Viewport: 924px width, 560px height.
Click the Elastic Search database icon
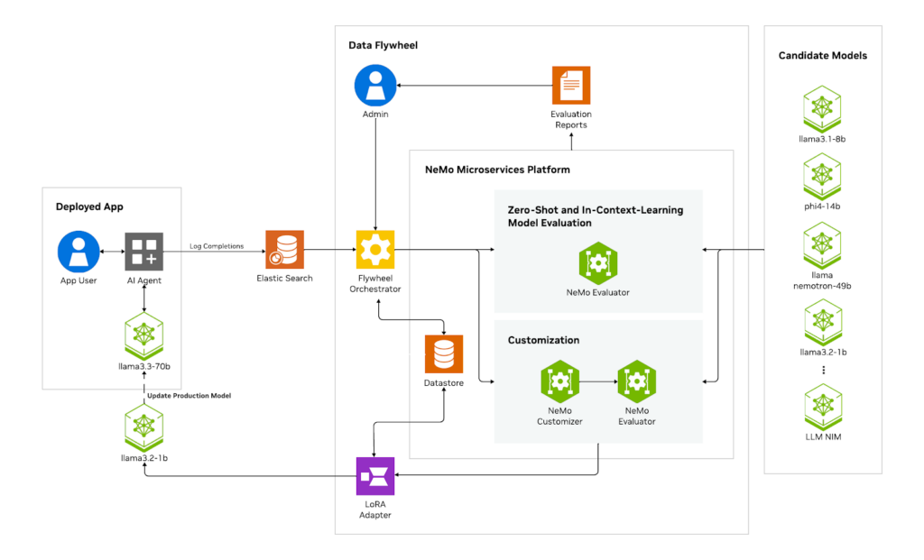284,250
